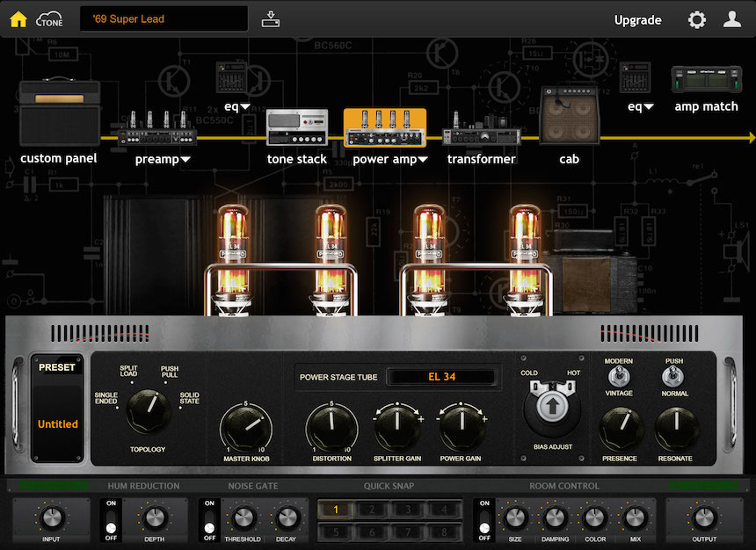Open the ToneCloud icon
The width and height of the screenshot is (756, 550).
(x=49, y=19)
